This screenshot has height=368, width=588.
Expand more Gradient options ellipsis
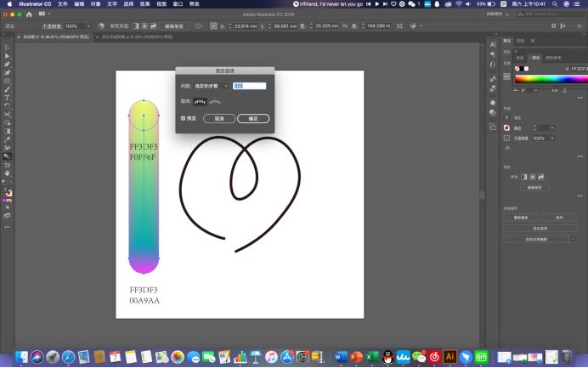(x=580, y=195)
